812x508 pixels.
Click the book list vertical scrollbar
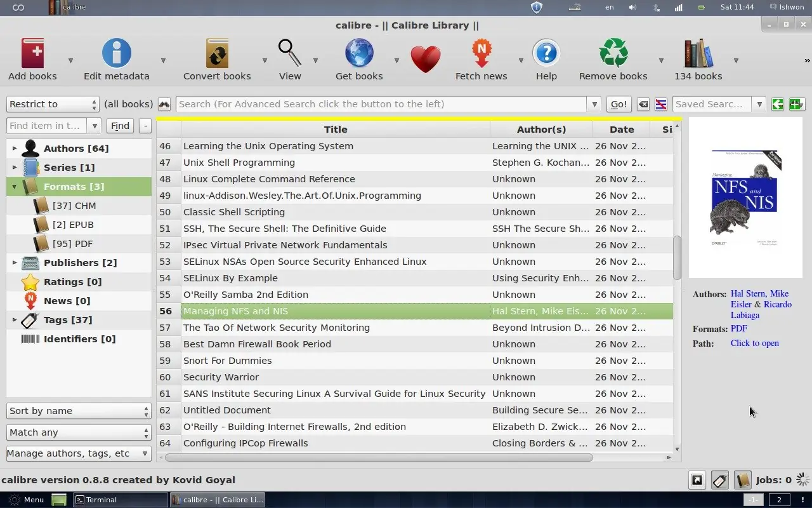pos(677,257)
